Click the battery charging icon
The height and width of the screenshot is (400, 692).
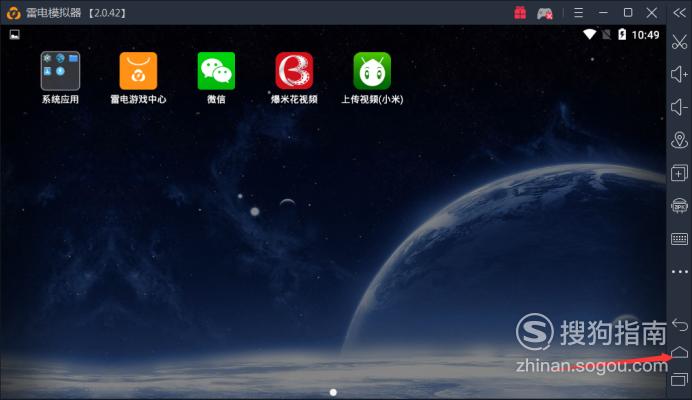pyautogui.click(x=622, y=34)
